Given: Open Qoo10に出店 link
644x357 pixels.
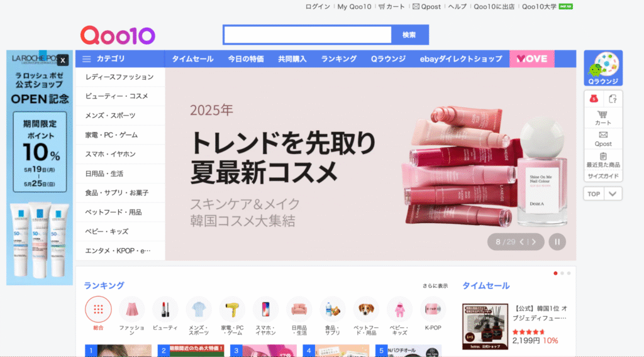Looking at the screenshot, I should click(494, 6).
